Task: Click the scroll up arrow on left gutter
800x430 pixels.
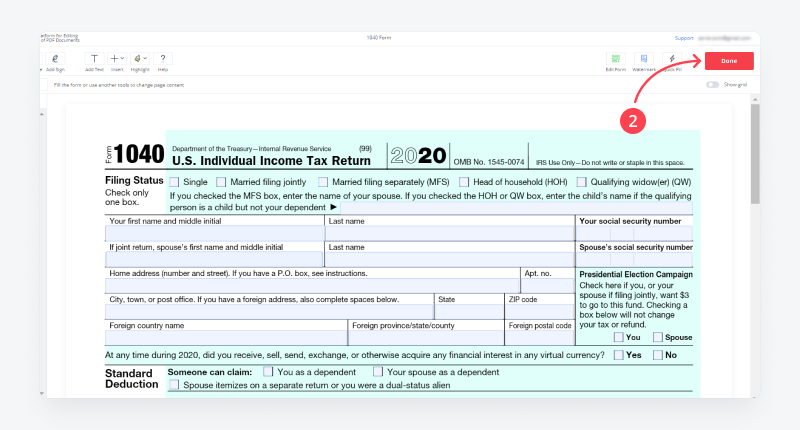Action: (x=42, y=115)
